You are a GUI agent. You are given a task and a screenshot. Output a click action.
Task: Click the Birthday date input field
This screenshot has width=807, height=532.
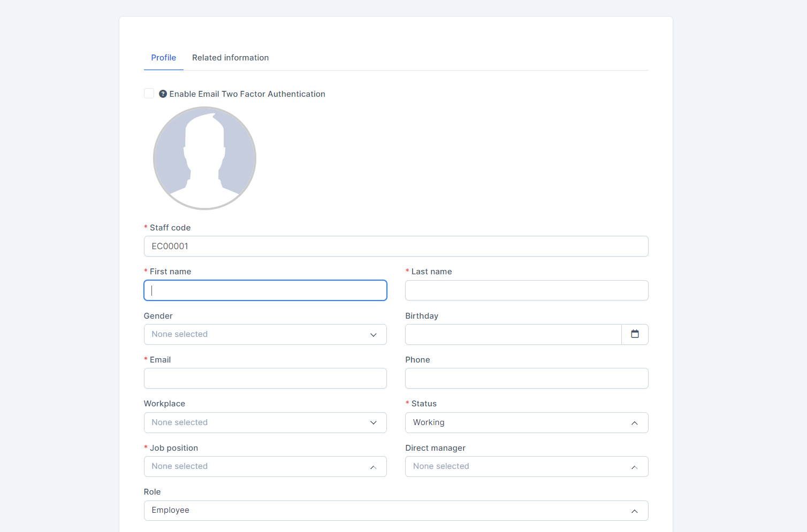(513, 334)
